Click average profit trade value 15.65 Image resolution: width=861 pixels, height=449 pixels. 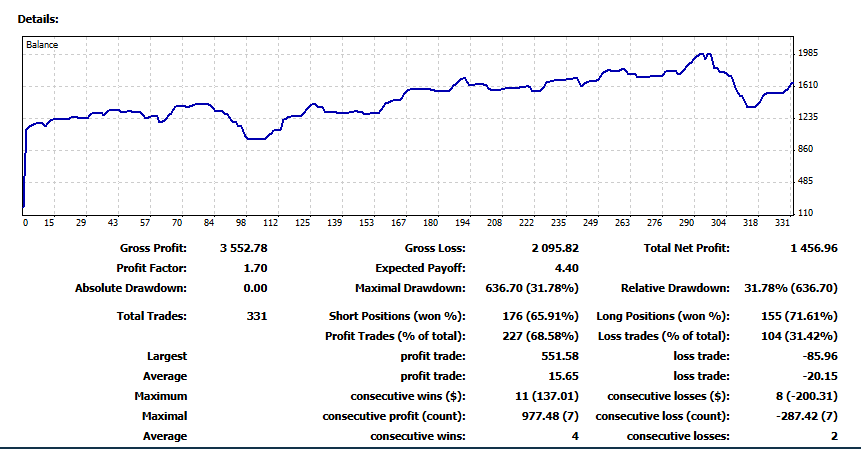coord(563,376)
